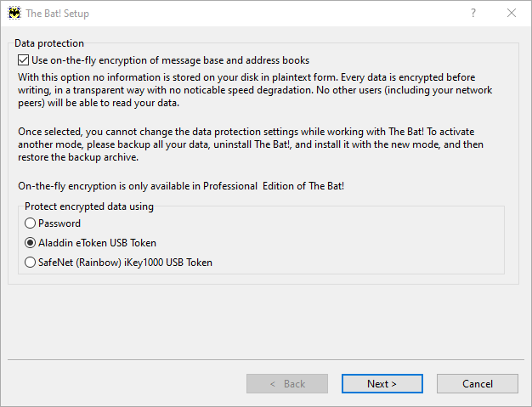Click the Next > button
This screenshot has width=532, height=407.
[382, 383]
